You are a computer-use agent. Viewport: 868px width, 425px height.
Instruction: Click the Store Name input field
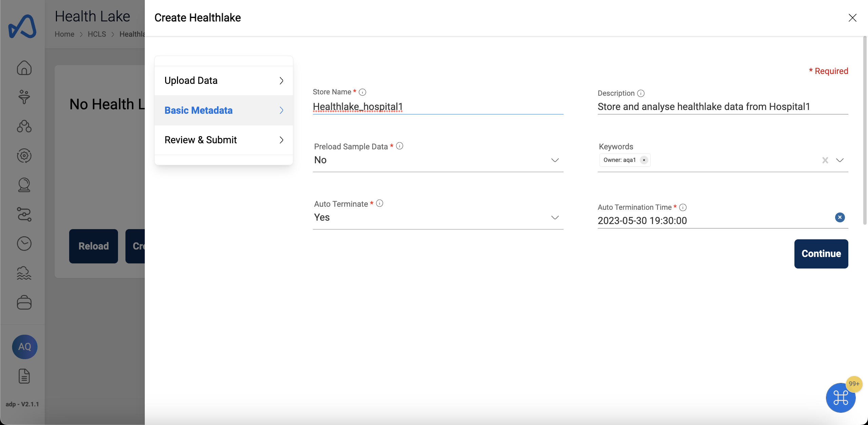[x=438, y=107]
